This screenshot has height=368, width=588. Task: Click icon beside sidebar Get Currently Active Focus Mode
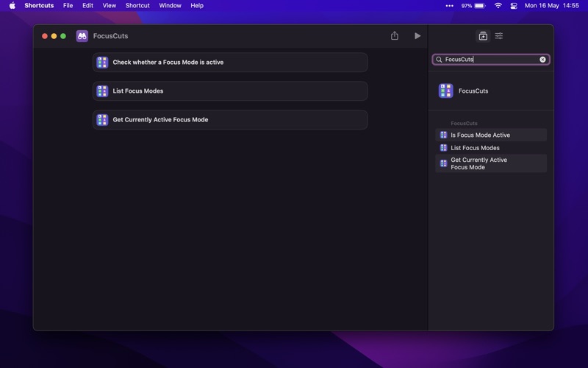pos(443,163)
